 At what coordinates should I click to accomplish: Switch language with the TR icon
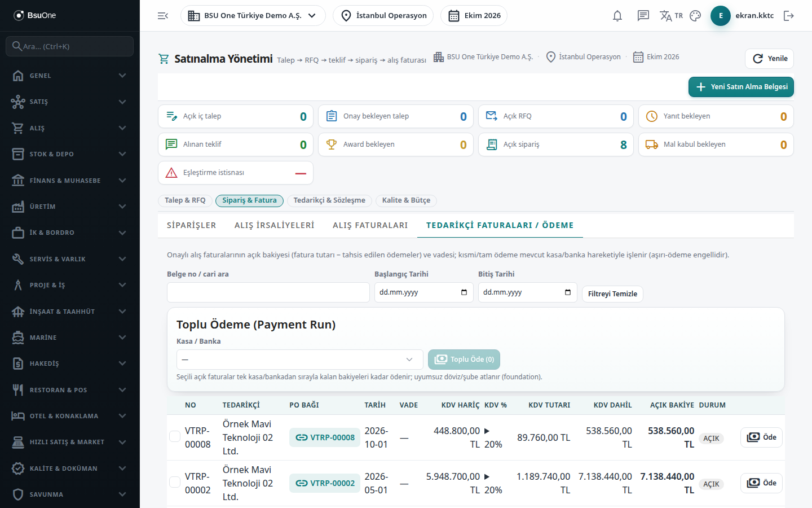click(671, 16)
